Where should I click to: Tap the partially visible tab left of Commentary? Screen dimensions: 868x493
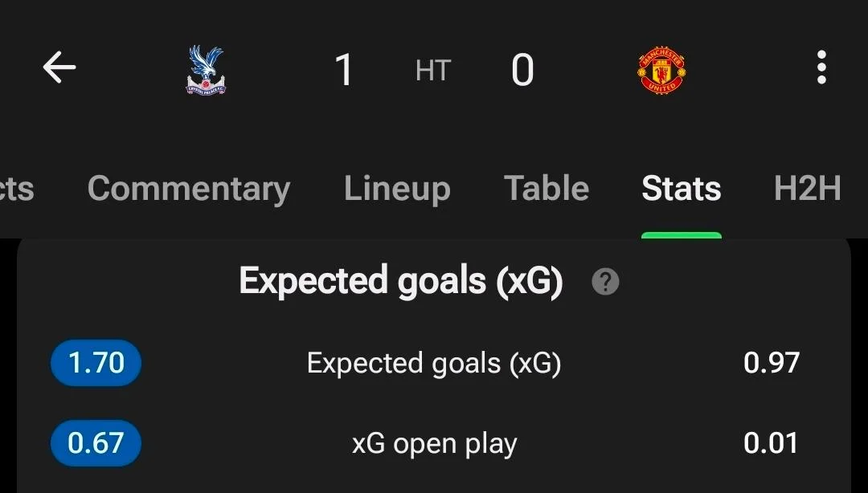click(x=16, y=189)
